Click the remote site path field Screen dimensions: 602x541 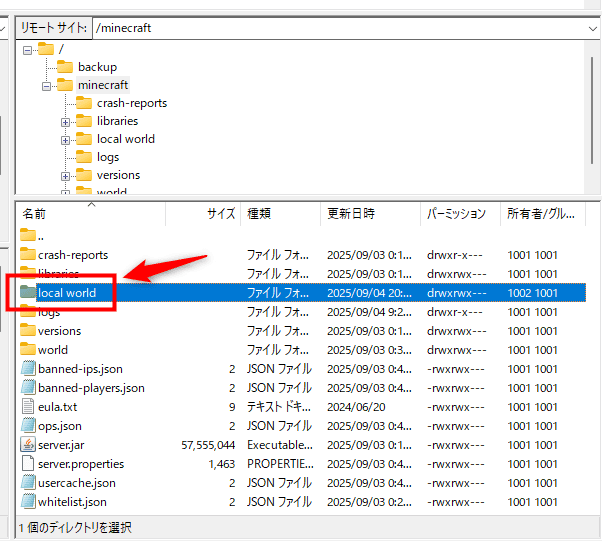tap(340, 28)
